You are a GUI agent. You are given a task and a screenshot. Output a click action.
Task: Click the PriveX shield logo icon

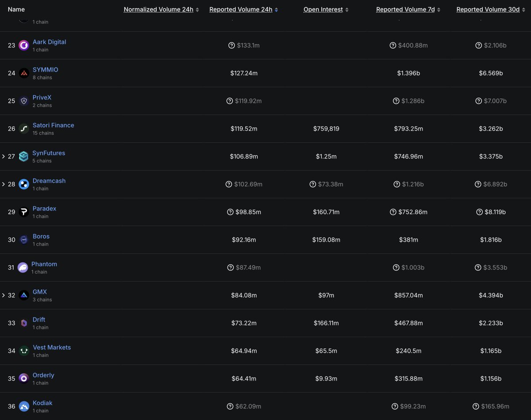click(x=24, y=101)
